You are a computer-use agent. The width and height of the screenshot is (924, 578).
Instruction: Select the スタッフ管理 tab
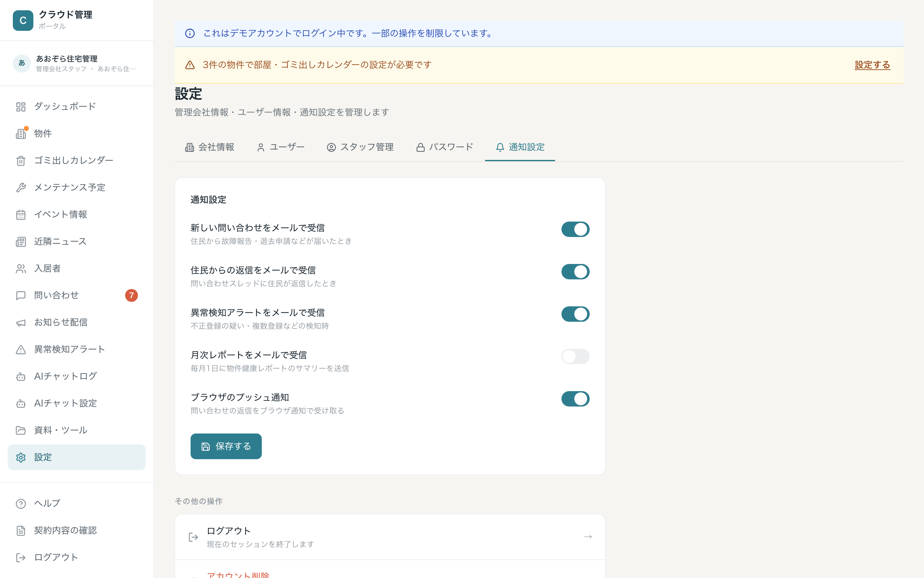(x=360, y=147)
